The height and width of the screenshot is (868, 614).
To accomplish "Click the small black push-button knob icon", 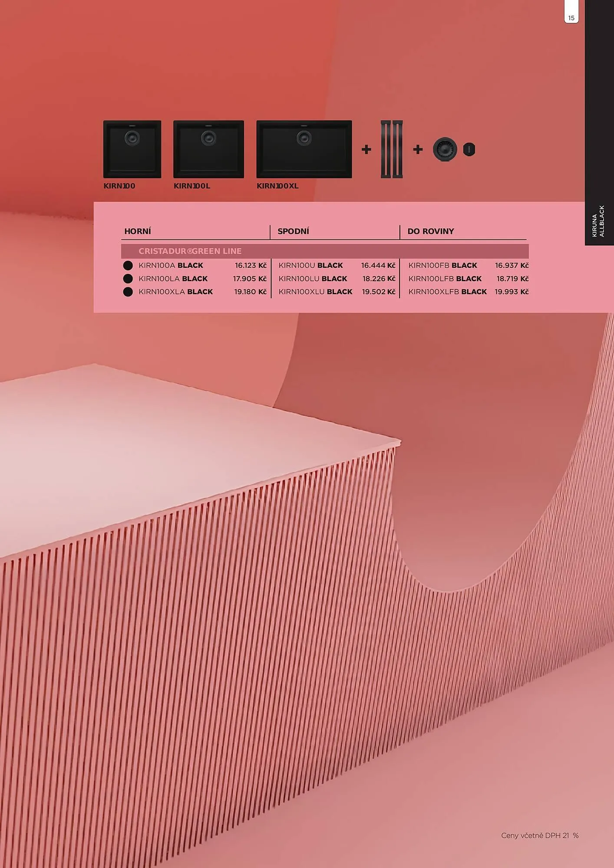I will (x=469, y=149).
